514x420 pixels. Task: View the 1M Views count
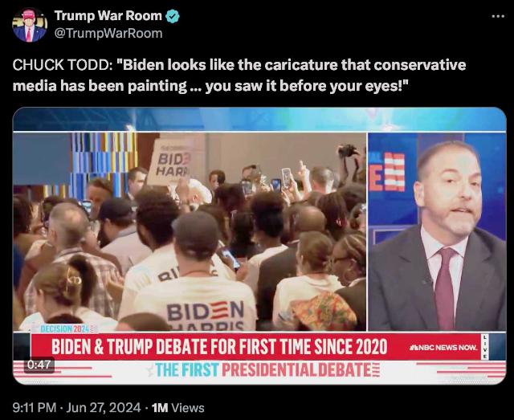pos(178,408)
